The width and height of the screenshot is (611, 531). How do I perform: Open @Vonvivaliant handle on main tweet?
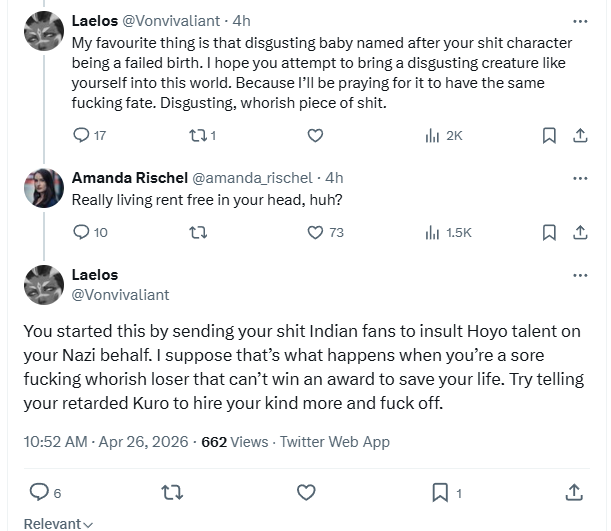[120, 295]
